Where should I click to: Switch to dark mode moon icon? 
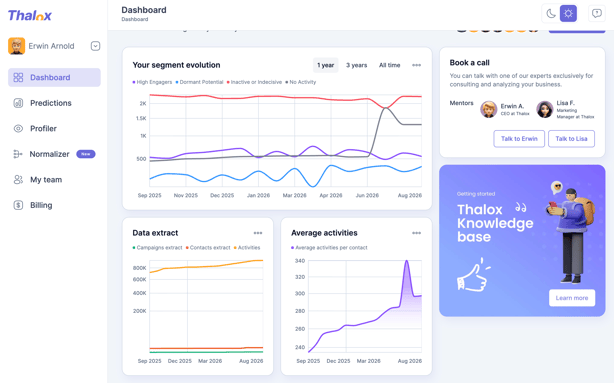pyautogui.click(x=551, y=14)
